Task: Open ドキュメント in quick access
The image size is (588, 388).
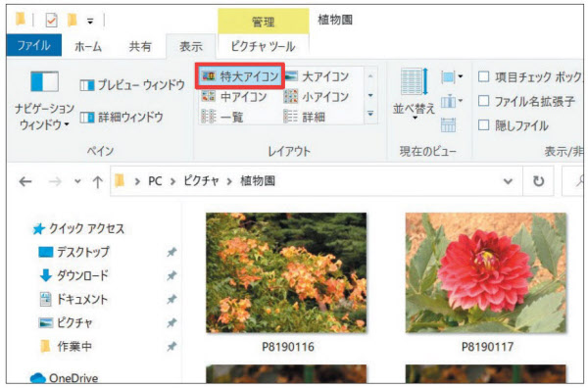Action: point(73,299)
